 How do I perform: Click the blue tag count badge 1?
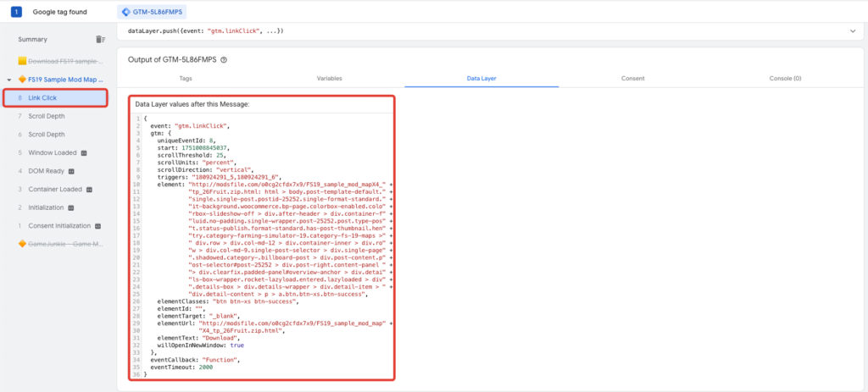[x=17, y=12]
